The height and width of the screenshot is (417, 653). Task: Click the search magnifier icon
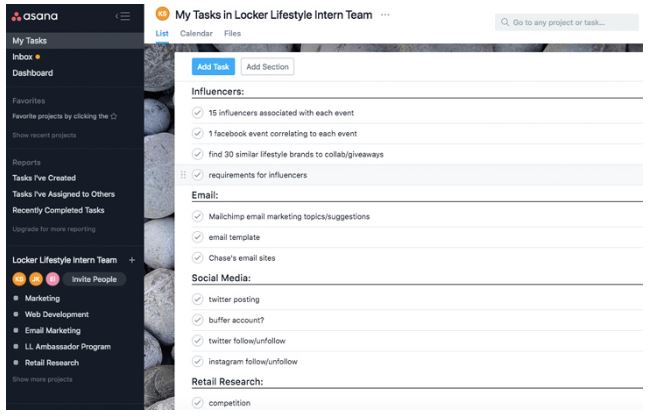pyautogui.click(x=505, y=22)
